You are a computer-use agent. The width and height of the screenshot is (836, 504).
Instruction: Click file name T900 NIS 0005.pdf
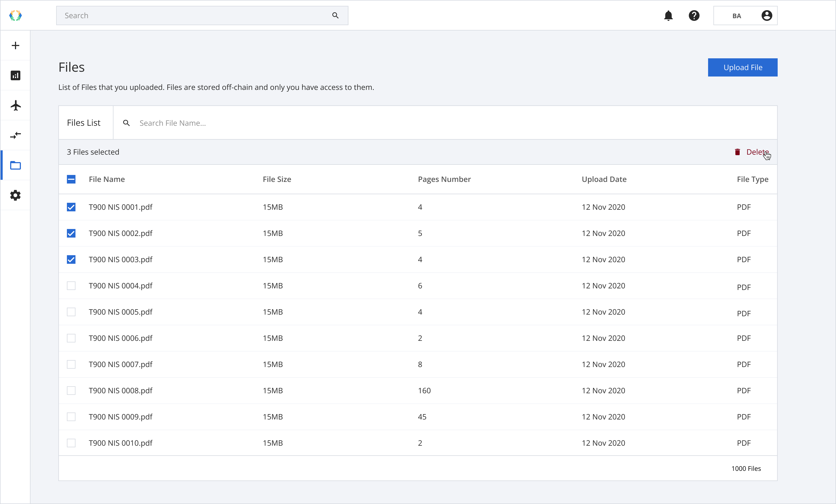[120, 312]
